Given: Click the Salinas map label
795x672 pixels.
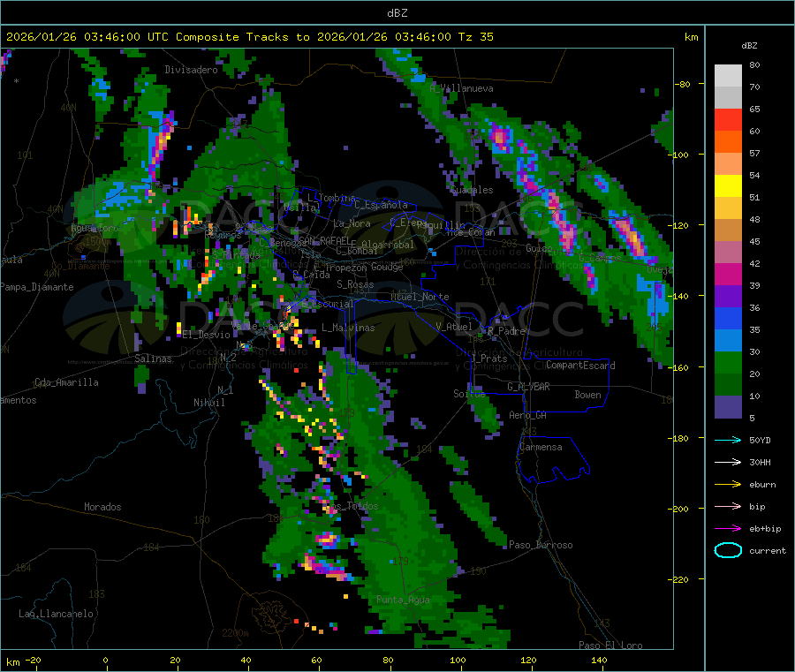Looking at the screenshot, I should point(153,359).
